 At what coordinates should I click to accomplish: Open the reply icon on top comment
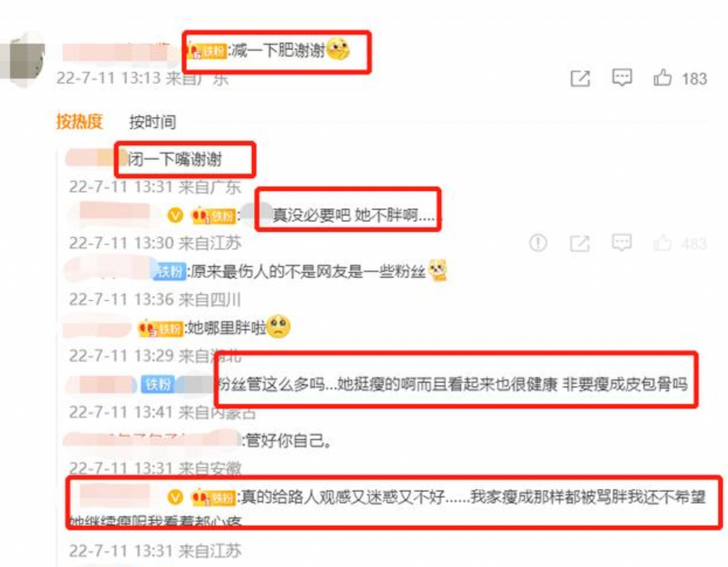click(x=621, y=78)
